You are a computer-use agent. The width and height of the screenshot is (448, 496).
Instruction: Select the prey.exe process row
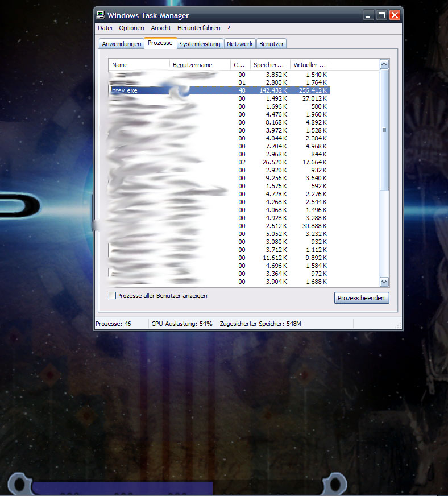tap(219, 90)
